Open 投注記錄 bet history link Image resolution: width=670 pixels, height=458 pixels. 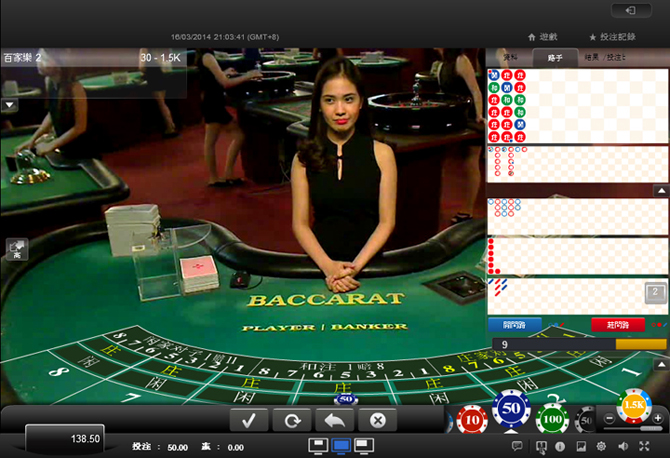pyautogui.click(x=612, y=37)
